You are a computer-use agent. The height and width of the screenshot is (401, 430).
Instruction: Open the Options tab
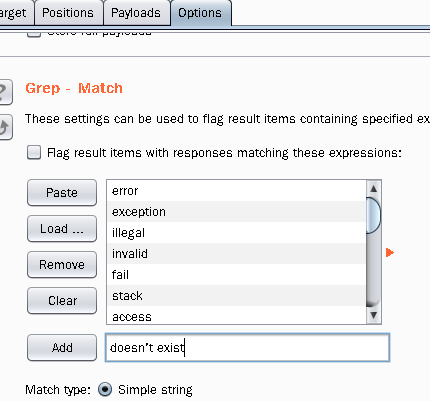point(200,13)
